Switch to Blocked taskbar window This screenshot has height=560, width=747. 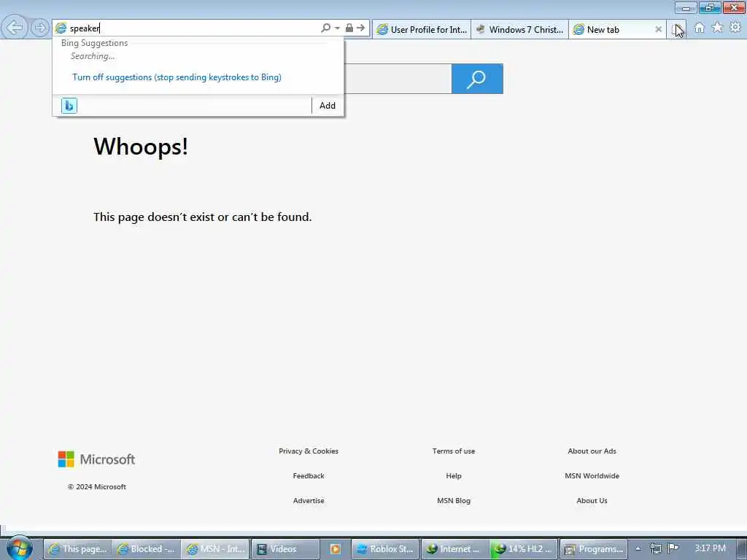pos(146,549)
